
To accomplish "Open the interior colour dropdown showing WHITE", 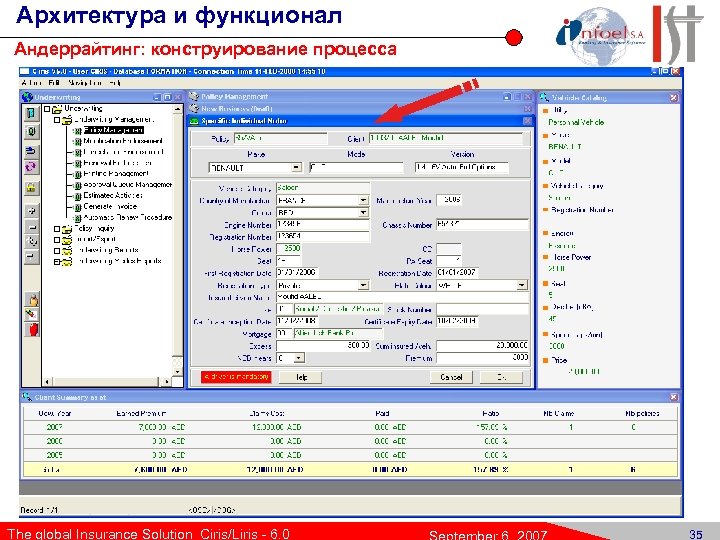I will click(522, 286).
